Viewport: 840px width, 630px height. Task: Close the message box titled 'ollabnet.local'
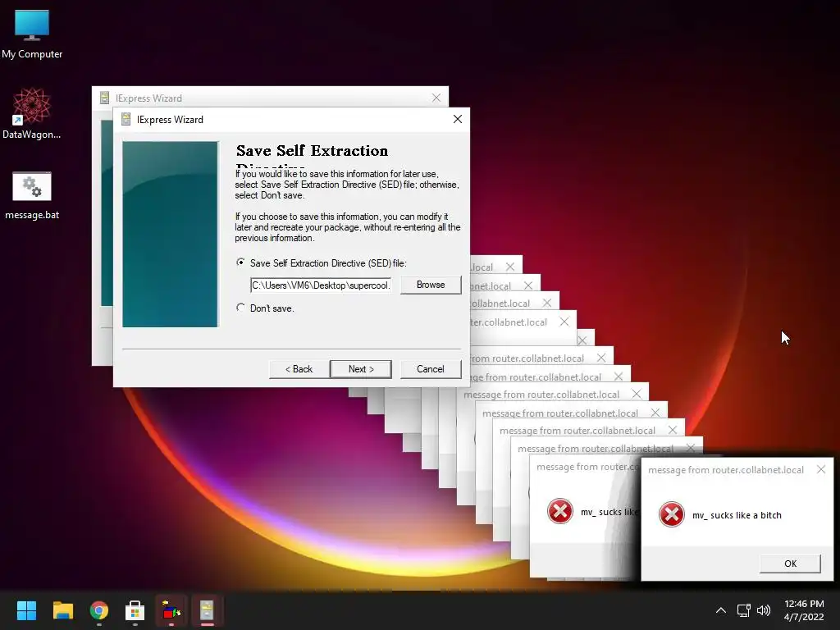pos(547,303)
